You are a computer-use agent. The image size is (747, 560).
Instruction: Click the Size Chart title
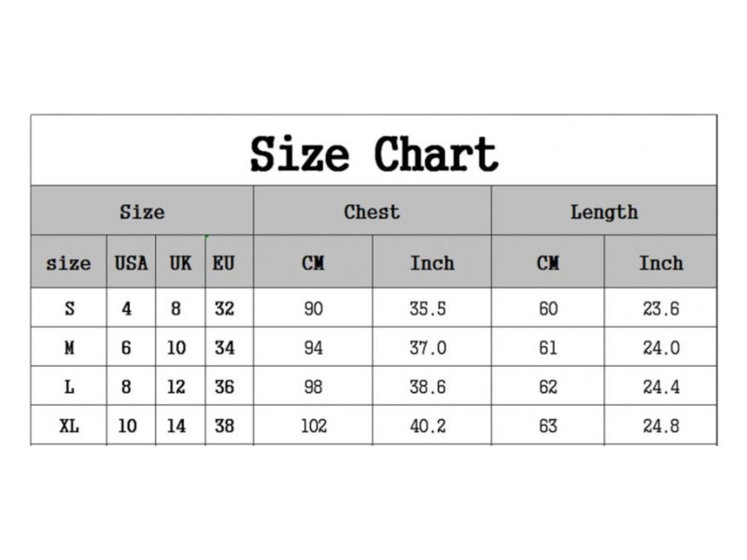point(374,153)
